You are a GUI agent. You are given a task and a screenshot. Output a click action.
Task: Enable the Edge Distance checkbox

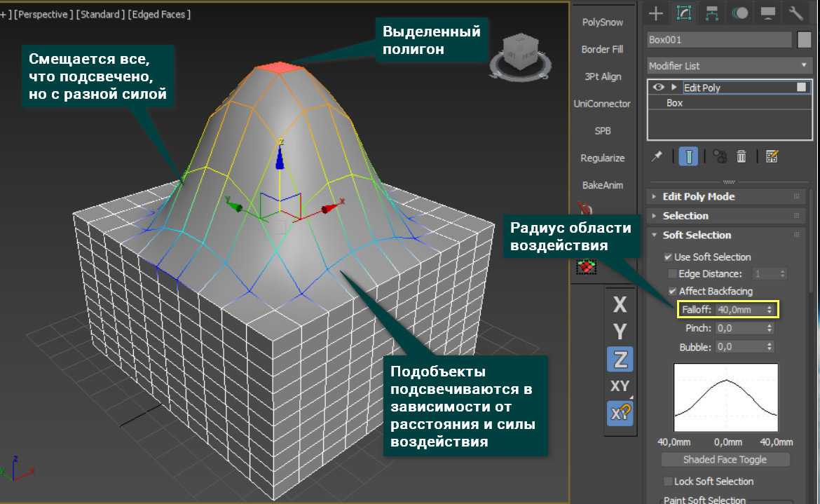[x=673, y=274]
